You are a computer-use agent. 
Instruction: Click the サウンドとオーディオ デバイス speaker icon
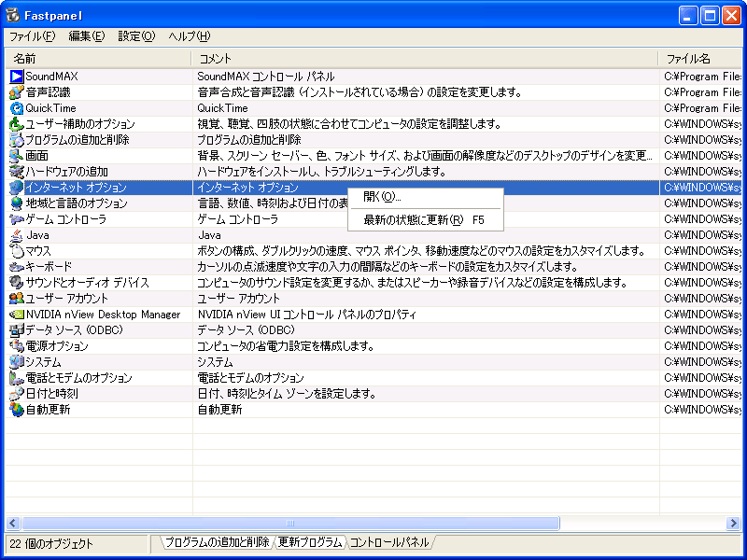[x=17, y=283]
